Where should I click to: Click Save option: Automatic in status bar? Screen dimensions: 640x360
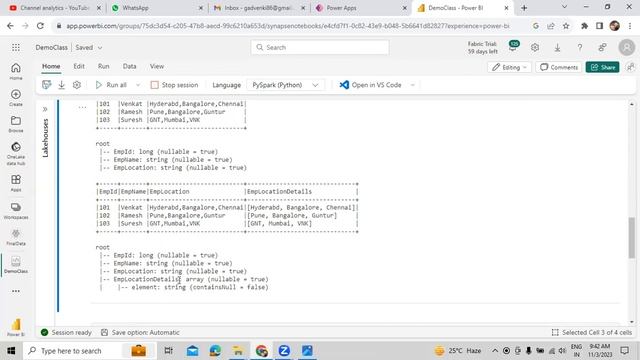[x=140, y=333]
